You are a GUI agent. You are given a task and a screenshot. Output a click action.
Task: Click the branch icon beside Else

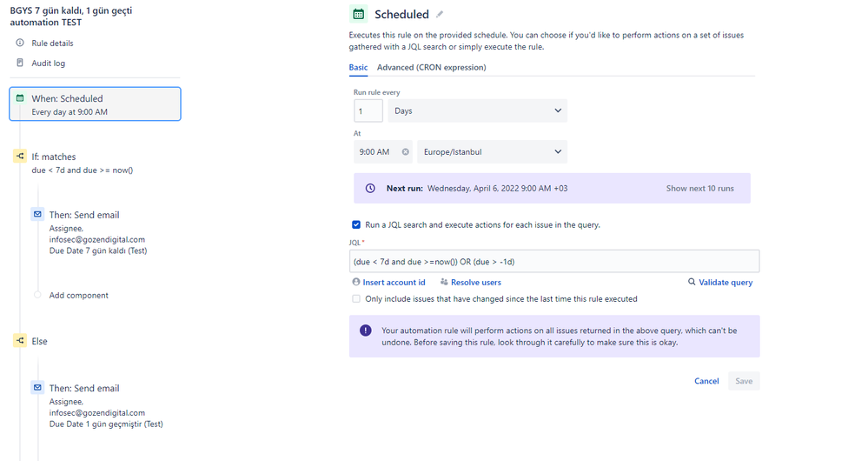(20, 341)
